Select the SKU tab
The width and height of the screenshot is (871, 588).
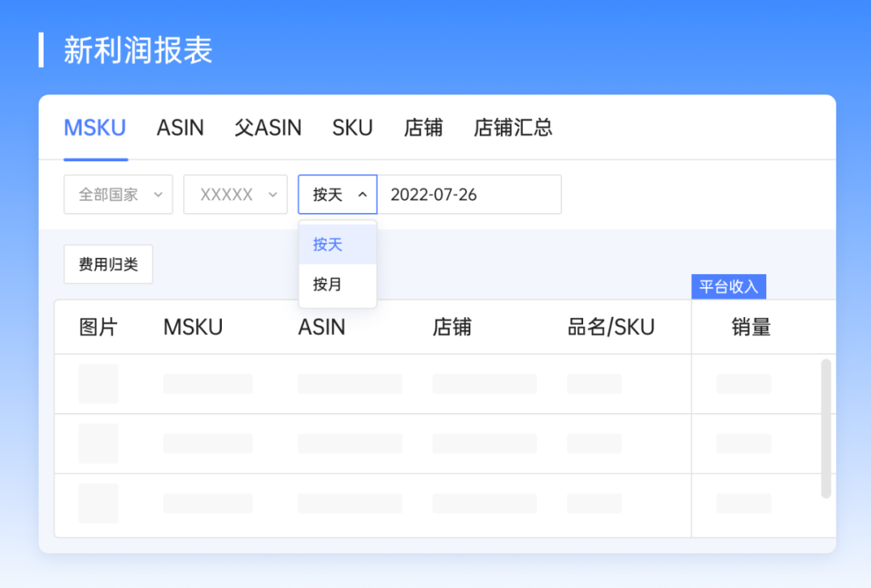(x=352, y=127)
